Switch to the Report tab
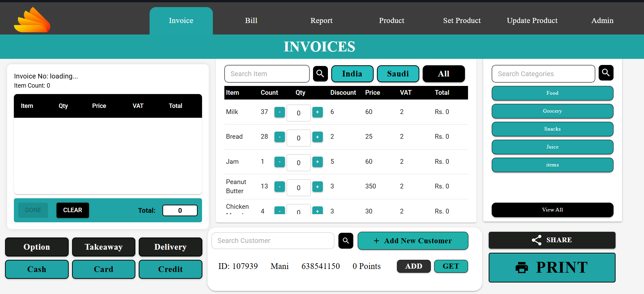 click(x=321, y=21)
